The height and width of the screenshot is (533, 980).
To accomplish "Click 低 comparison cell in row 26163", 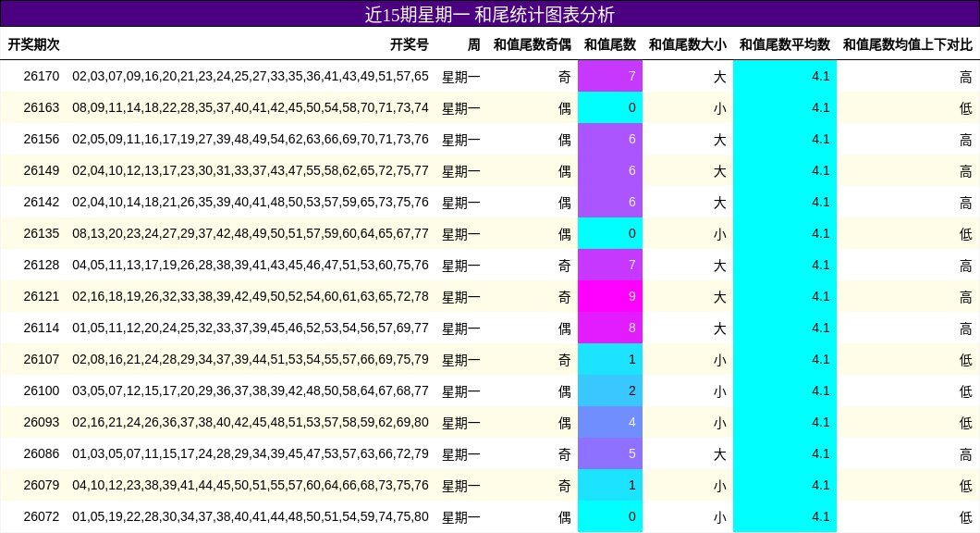I will (x=965, y=107).
